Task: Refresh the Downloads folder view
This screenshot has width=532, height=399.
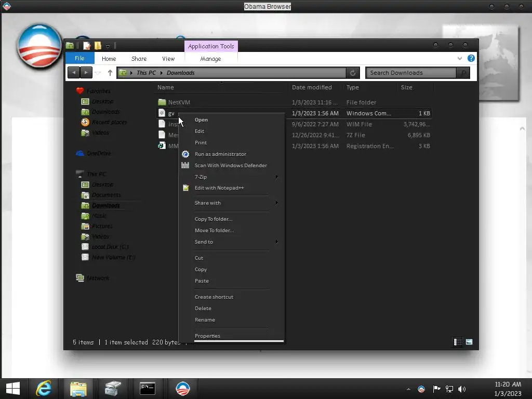Action: 353,73
